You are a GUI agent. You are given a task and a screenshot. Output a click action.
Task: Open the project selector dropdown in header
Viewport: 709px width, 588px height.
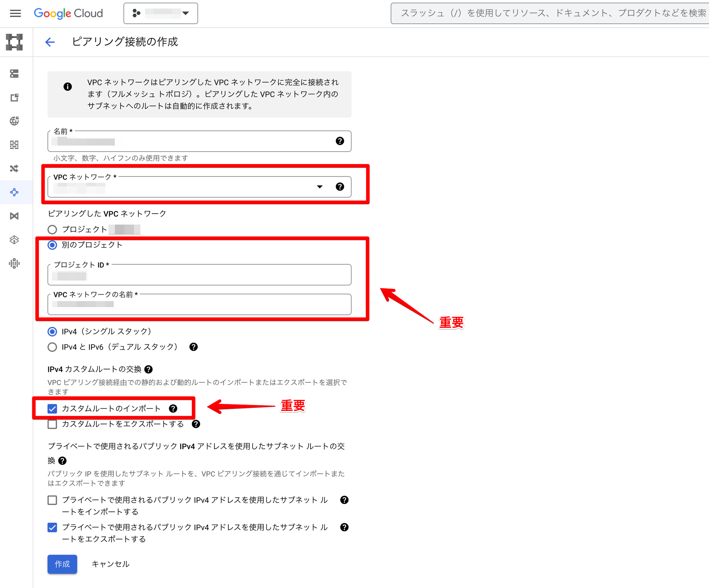click(161, 13)
